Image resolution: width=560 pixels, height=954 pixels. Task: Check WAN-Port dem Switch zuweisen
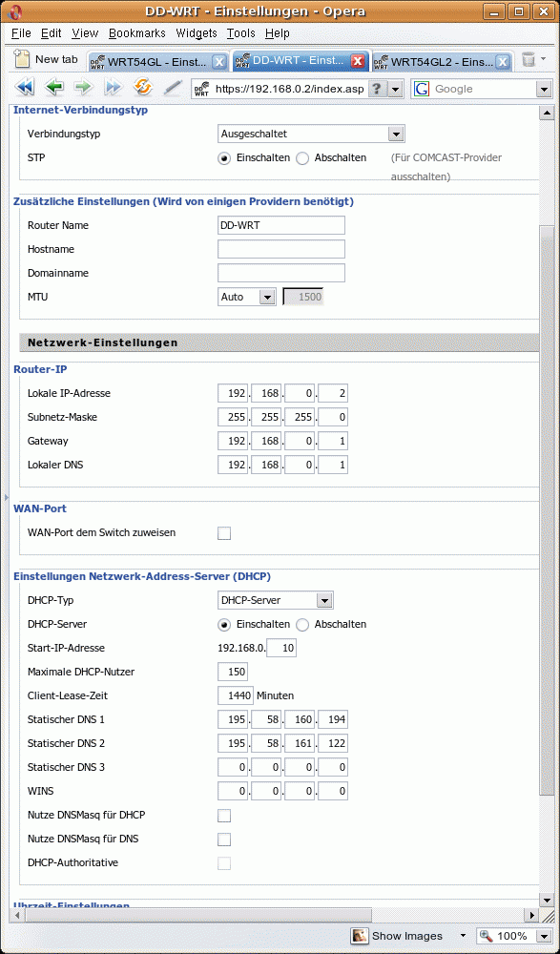(224, 533)
